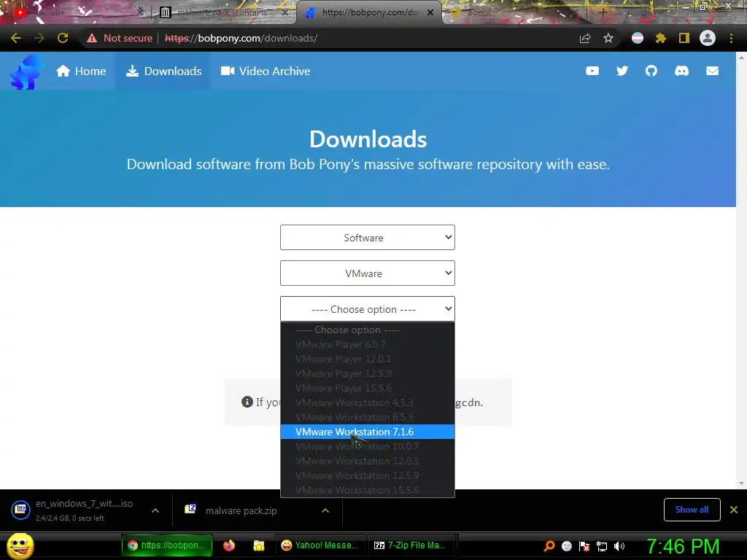Switch to Yahoo! Messenger taskbar button
Screen dimensions: 747x560
coord(320,545)
